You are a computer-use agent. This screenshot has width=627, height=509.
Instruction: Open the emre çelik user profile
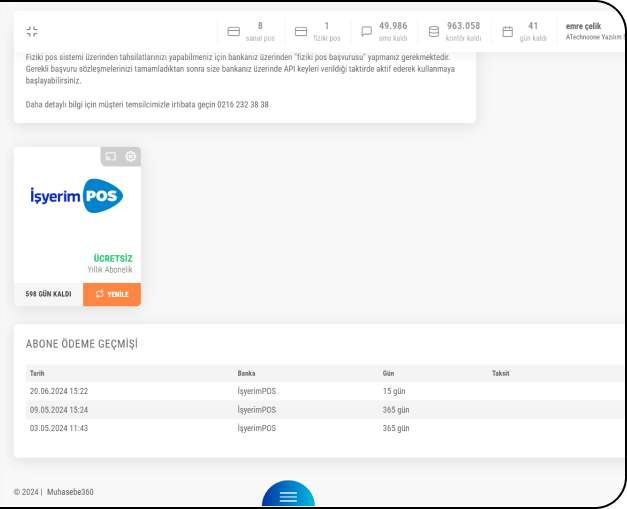click(593, 31)
